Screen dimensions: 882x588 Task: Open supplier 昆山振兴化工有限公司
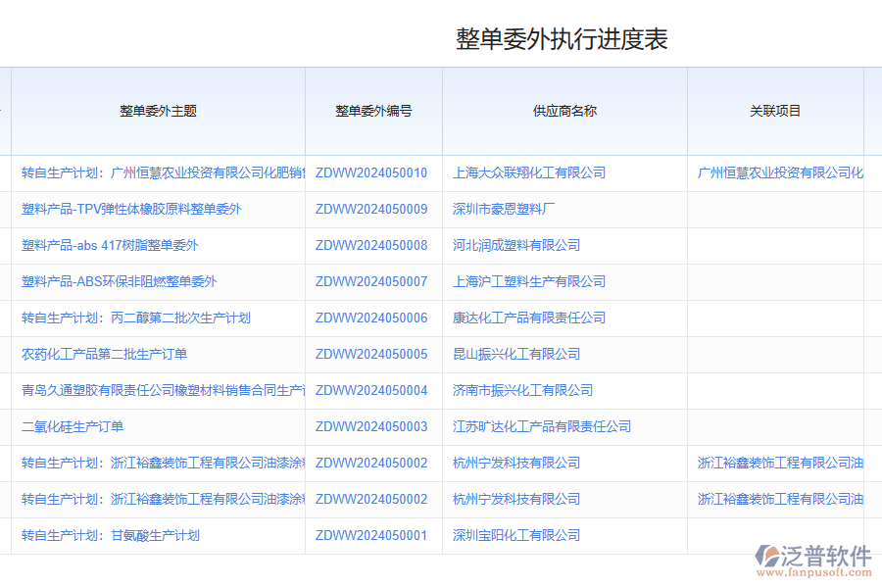click(x=517, y=354)
